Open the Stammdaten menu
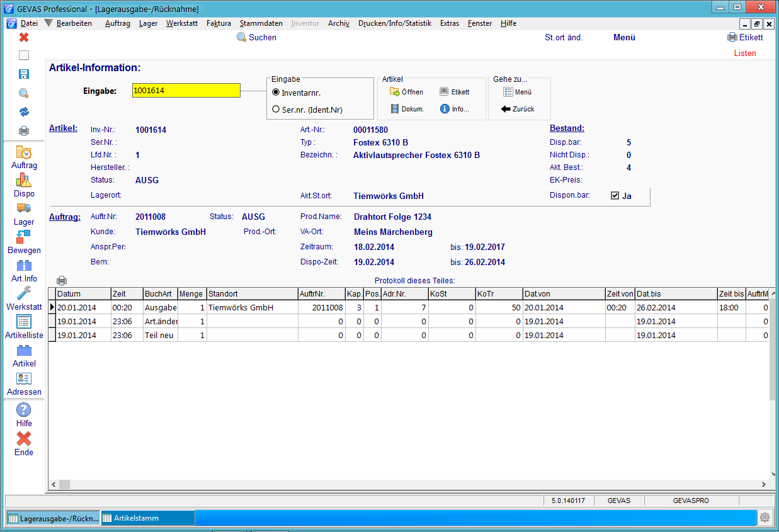Screen dimensions: 779x532 (261, 23)
